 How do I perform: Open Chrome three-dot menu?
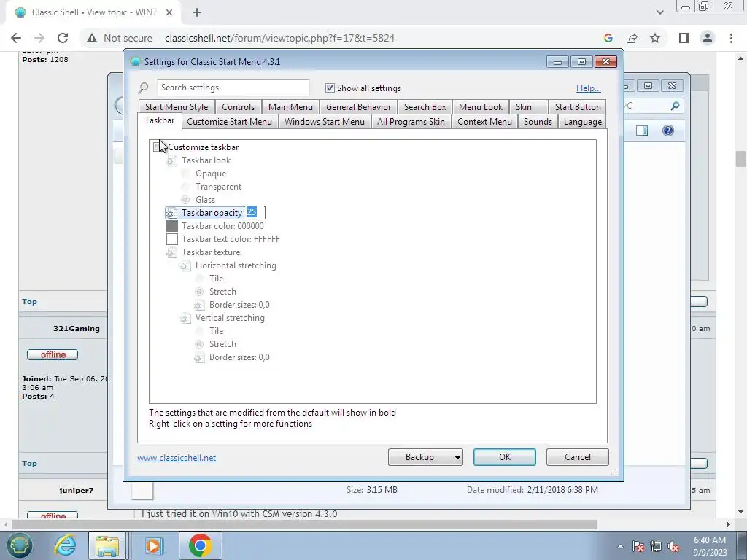pos(731,38)
